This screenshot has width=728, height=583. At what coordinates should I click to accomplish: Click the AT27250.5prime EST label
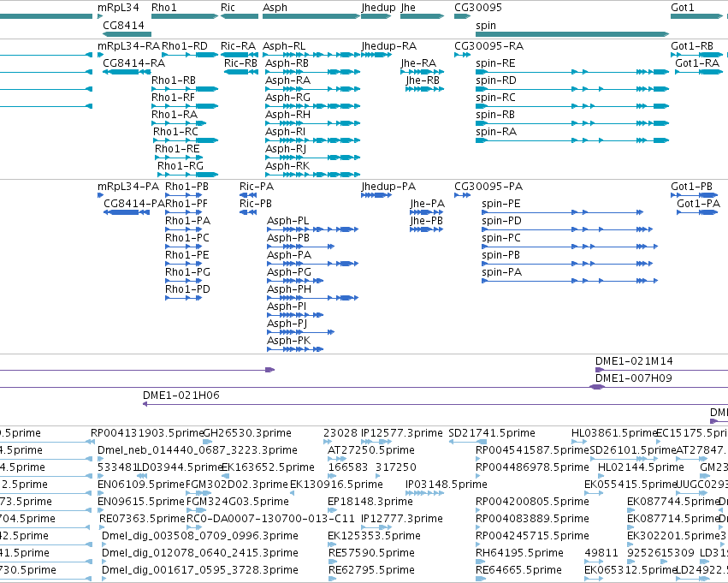[x=371, y=450]
